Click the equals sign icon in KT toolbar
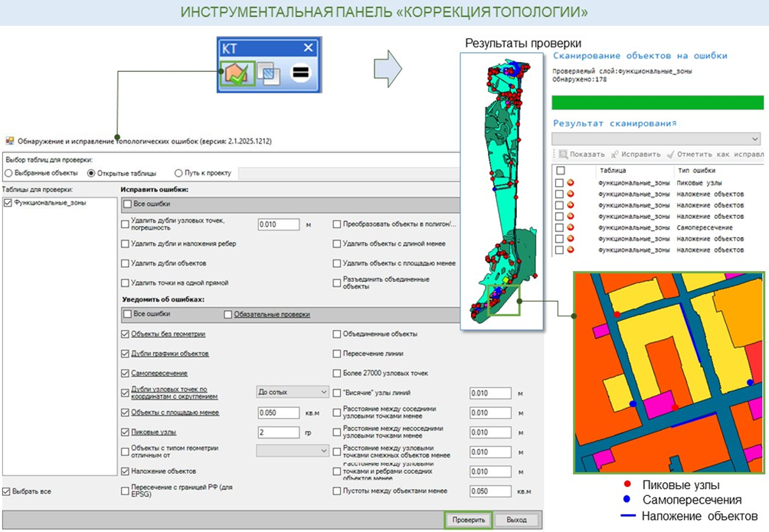The image size is (769, 532). [x=300, y=74]
